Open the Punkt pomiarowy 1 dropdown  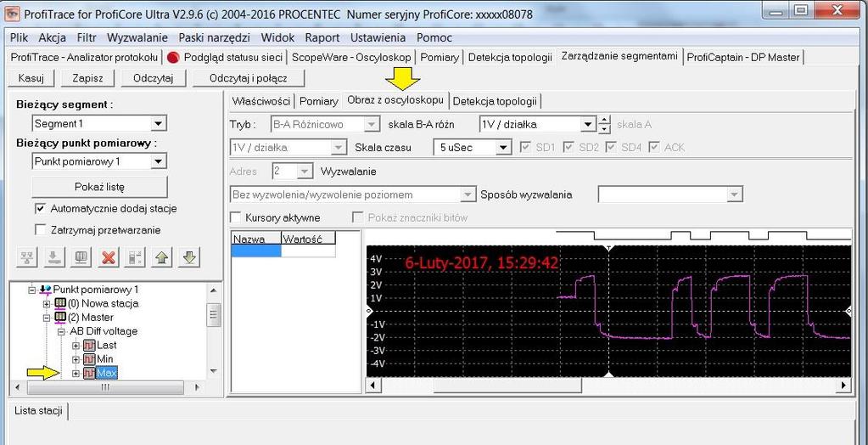tap(159, 162)
